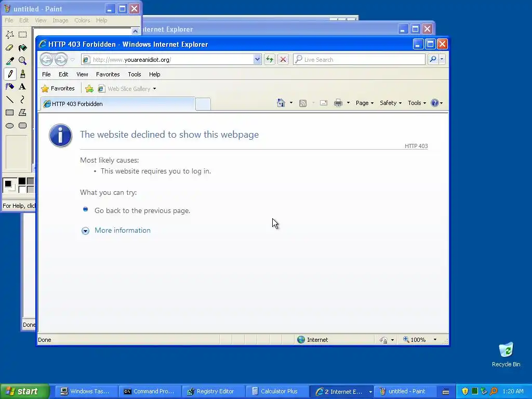Pick the Line tool in Paint
The width and height of the screenshot is (532, 399).
10,99
